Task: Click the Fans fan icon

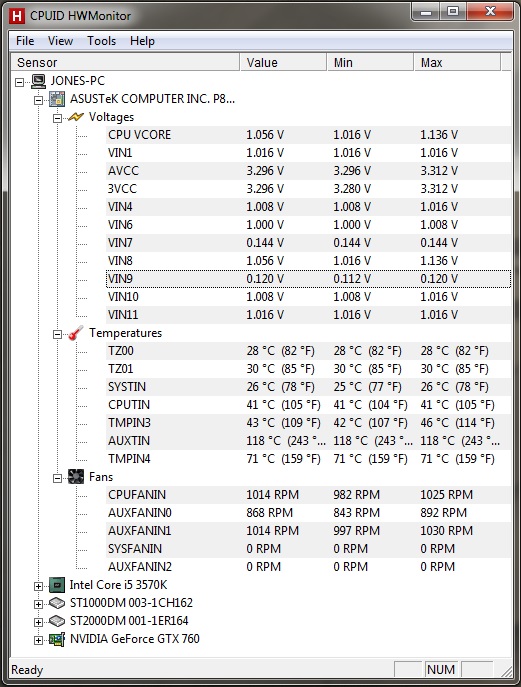Action: (75, 477)
